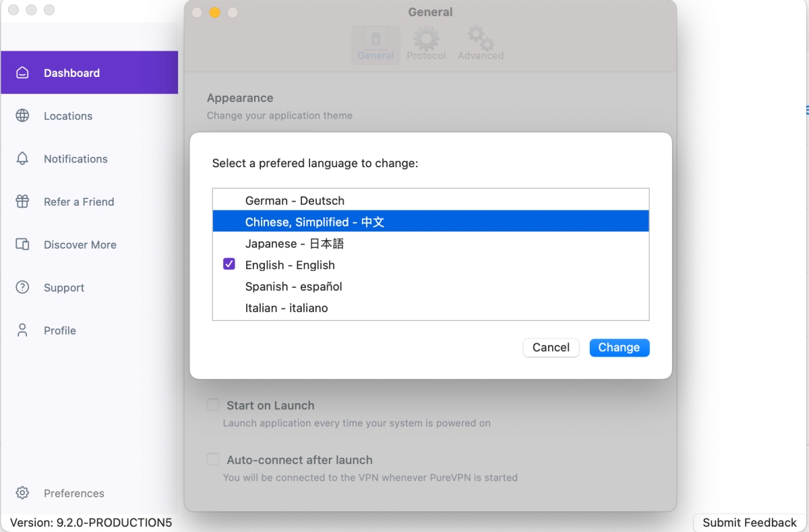Switch to Protocol tab label
The height and width of the screenshot is (532, 809).
(x=426, y=56)
